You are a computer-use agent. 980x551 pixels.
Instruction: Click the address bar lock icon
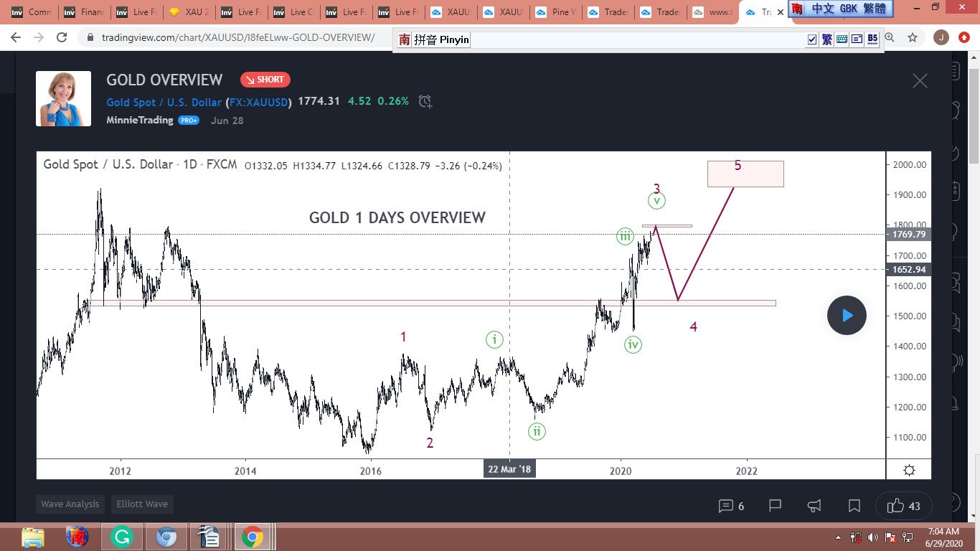point(90,37)
